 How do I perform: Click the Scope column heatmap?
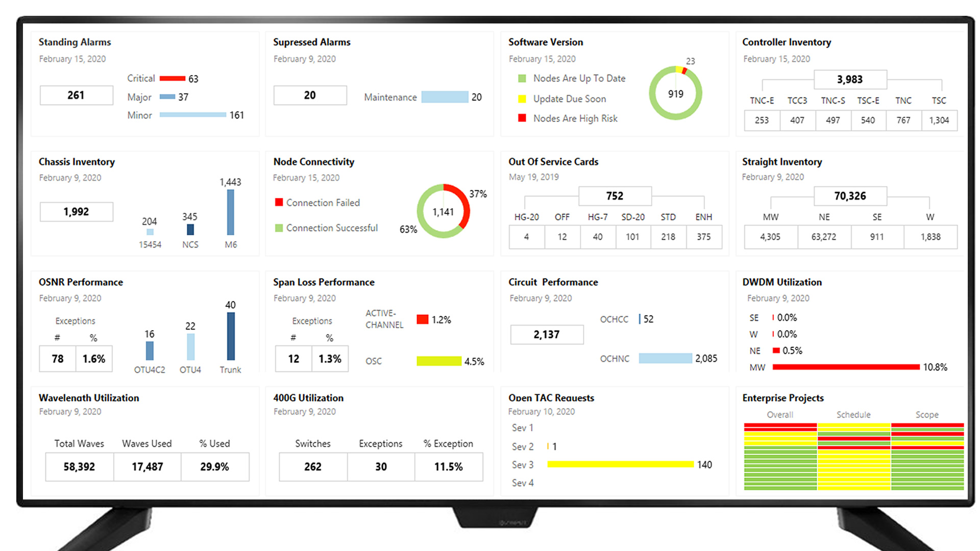pos(927,457)
